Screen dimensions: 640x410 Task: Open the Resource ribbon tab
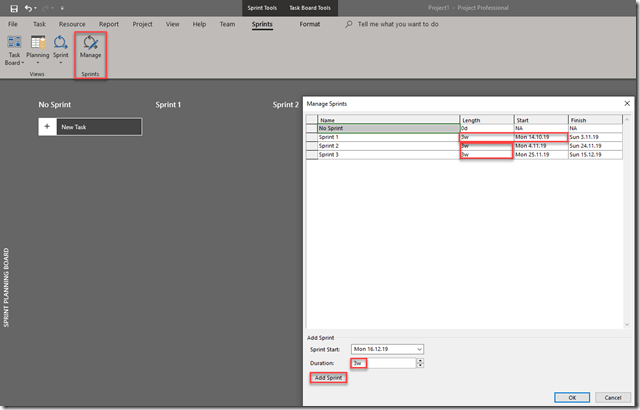coord(72,22)
